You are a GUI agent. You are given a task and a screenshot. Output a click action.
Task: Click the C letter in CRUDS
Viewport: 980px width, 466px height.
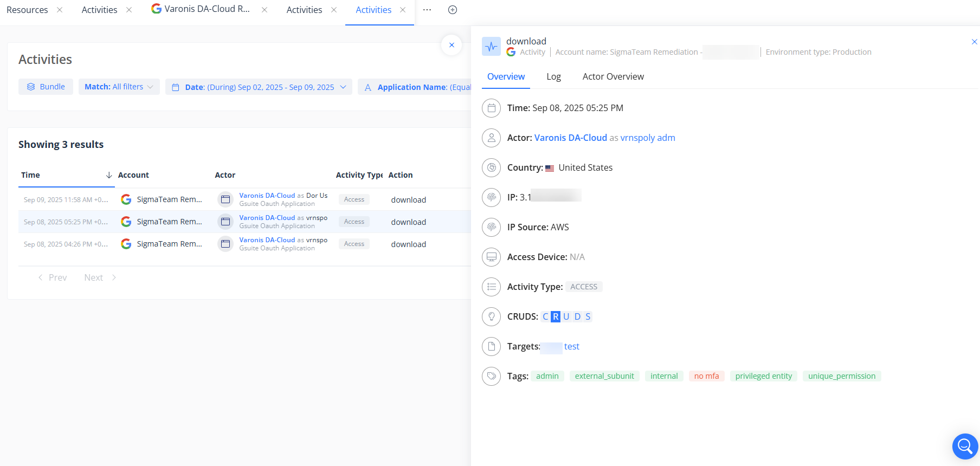(x=545, y=316)
